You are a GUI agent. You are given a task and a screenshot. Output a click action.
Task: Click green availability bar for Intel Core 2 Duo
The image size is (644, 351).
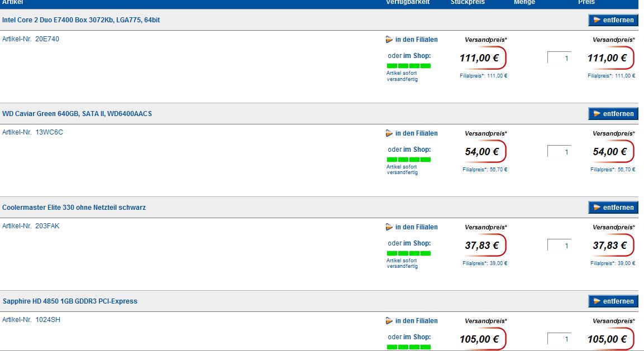click(409, 66)
